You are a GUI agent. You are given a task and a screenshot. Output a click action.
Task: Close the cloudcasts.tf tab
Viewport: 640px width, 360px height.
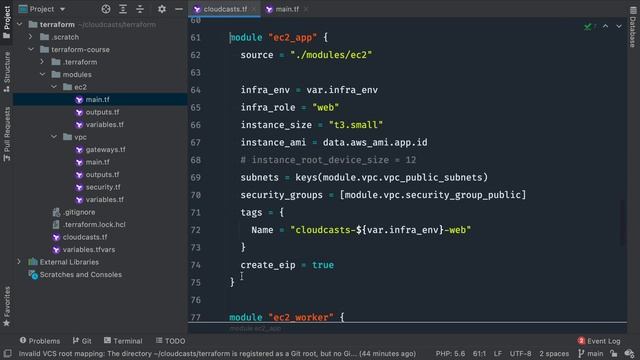pyautogui.click(x=254, y=9)
